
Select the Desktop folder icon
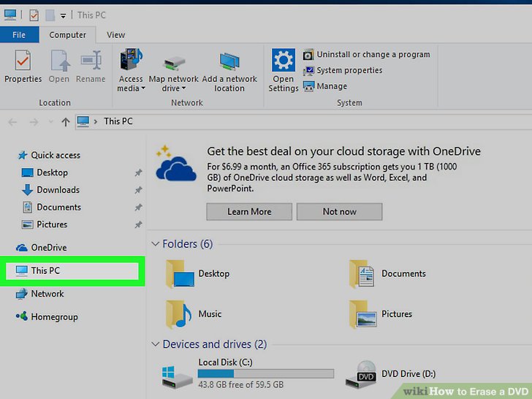(x=180, y=274)
